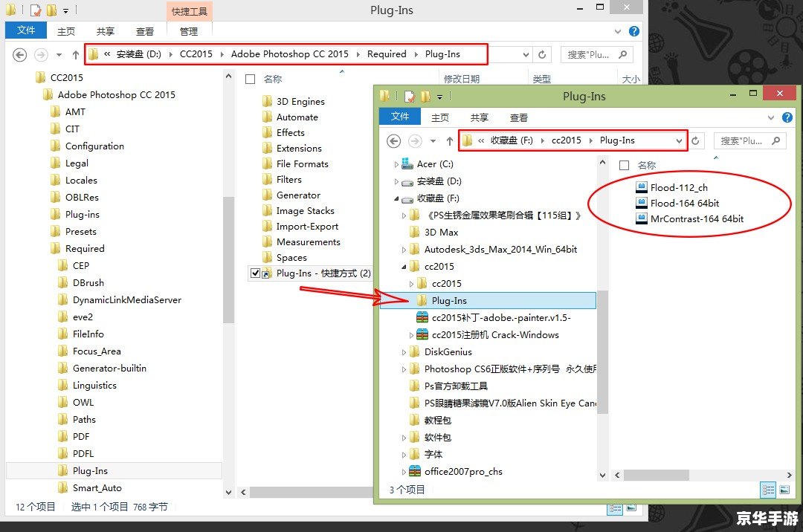Image resolution: width=803 pixels, height=532 pixels.
Task: Click search box in front window
Action: 749,140
